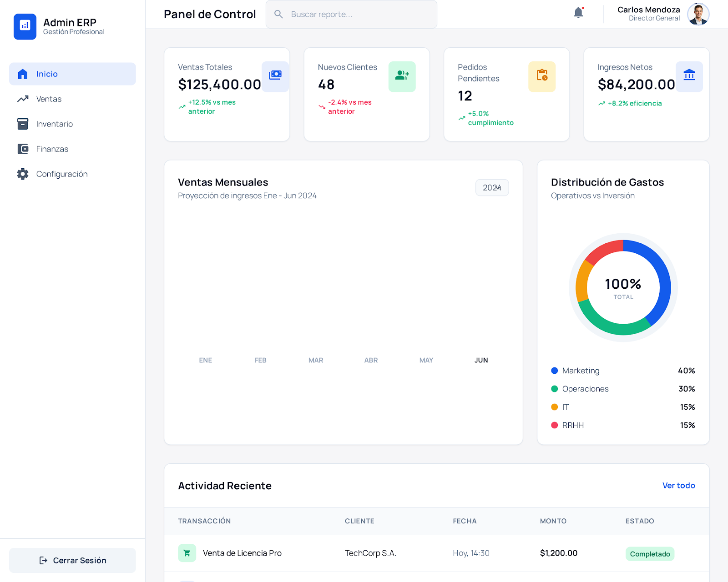Select the Pedidos Pendientes clipboard icon
The height and width of the screenshot is (582, 728).
point(541,76)
